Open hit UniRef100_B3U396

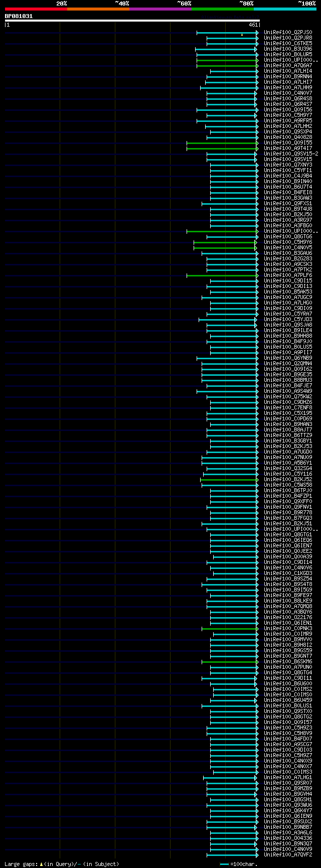pyautogui.click(x=288, y=49)
